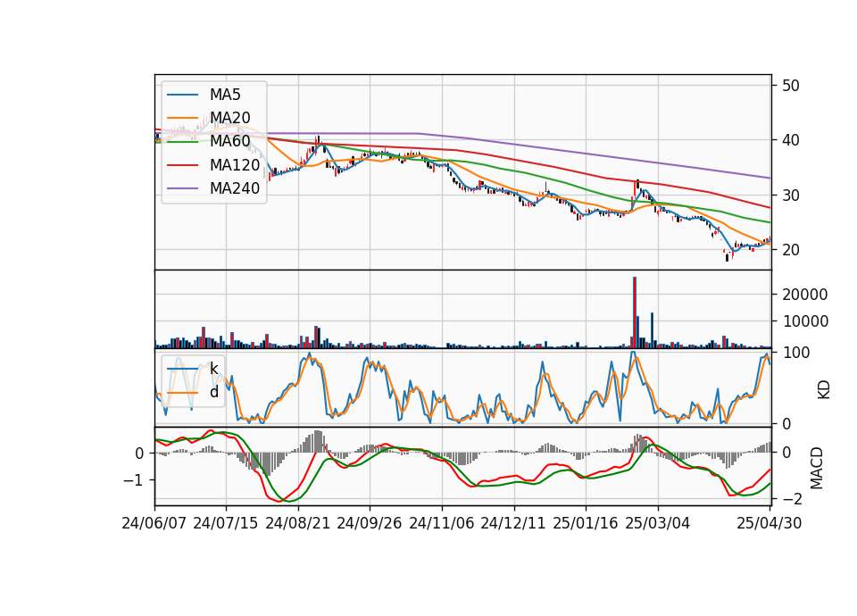Click the MA5 legend label
Viewport: 857px width, 616px height.
click(225, 95)
